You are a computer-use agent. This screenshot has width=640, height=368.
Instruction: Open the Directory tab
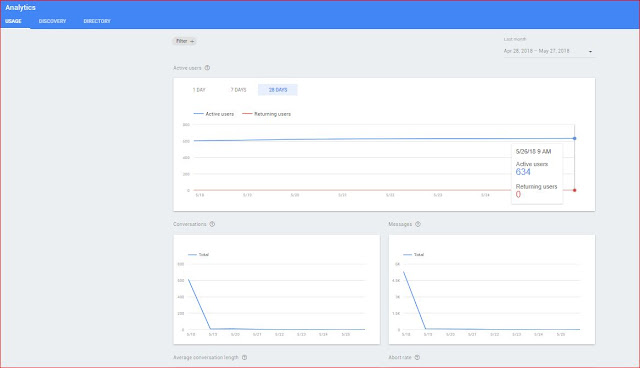[97, 21]
